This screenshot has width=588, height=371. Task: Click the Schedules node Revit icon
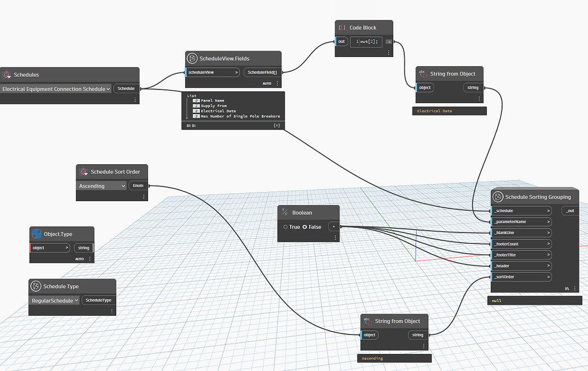7,74
